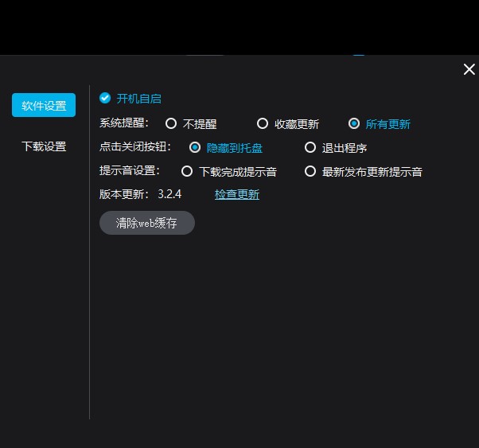This screenshot has height=448, width=479.
Task: Switch to 下载设置 tab
Action: click(44, 146)
